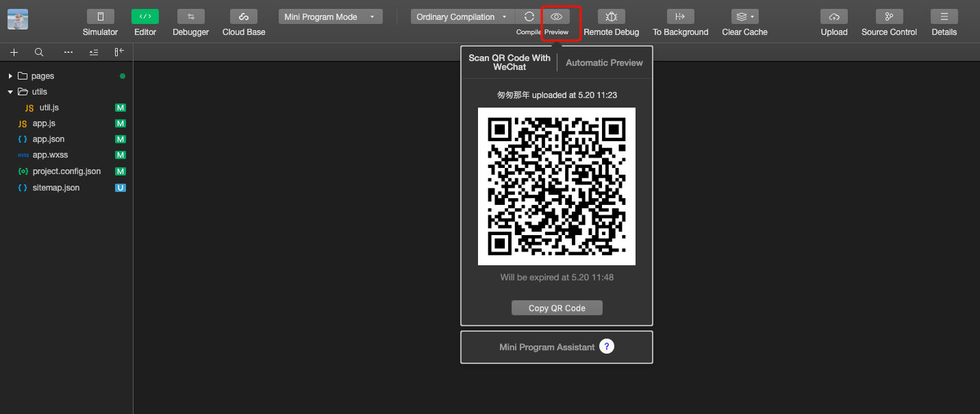This screenshot has height=414, width=980.
Task: Click the Preview eye icon
Action: pyautogui.click(x=557, y=16)
